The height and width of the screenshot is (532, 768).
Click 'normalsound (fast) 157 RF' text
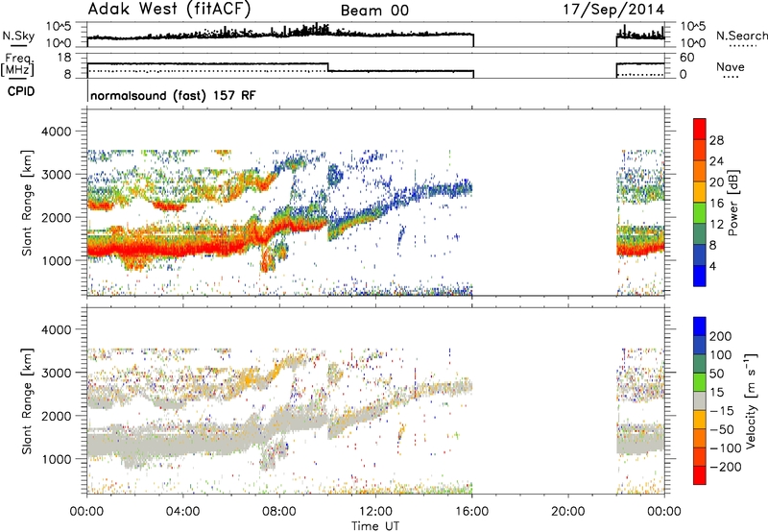(173, 95)
